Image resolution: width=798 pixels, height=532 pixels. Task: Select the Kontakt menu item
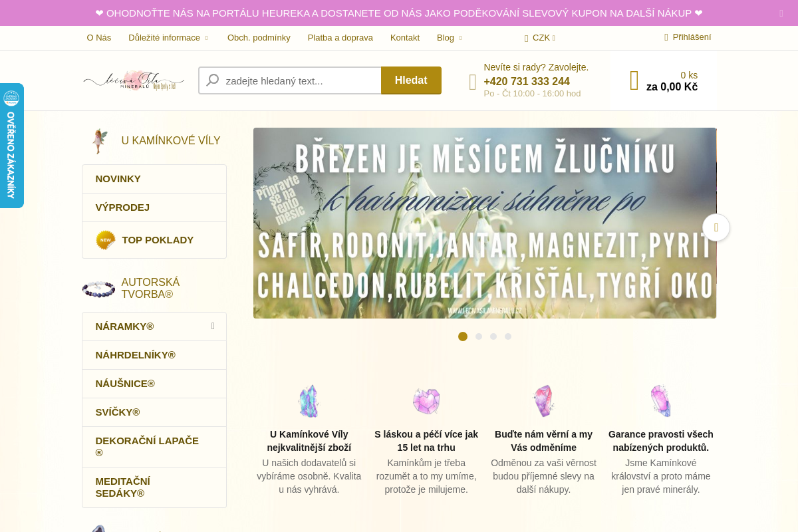[404, 38]
